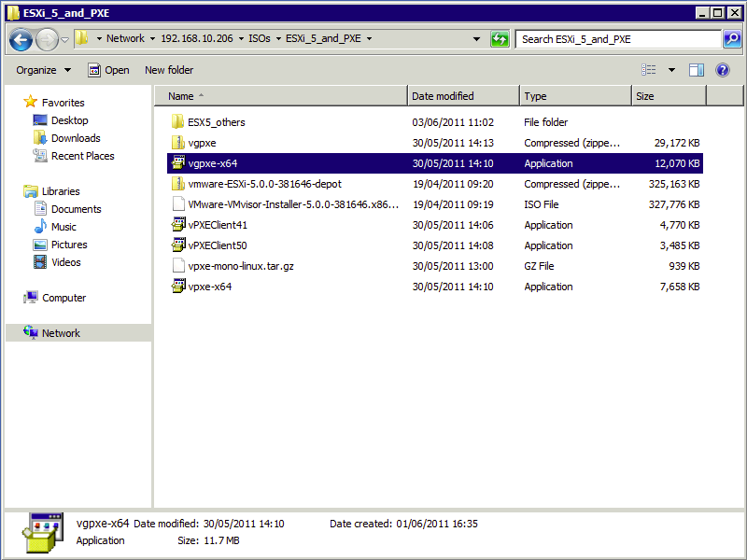Click the vgpxe-x64 application icon
The height and width of the screenshot is (560, 747).
177,162
